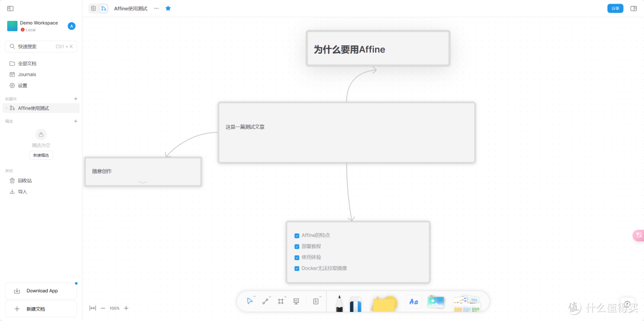Click the 新建精选 button

pyautogui.click(x=41, y=155)
